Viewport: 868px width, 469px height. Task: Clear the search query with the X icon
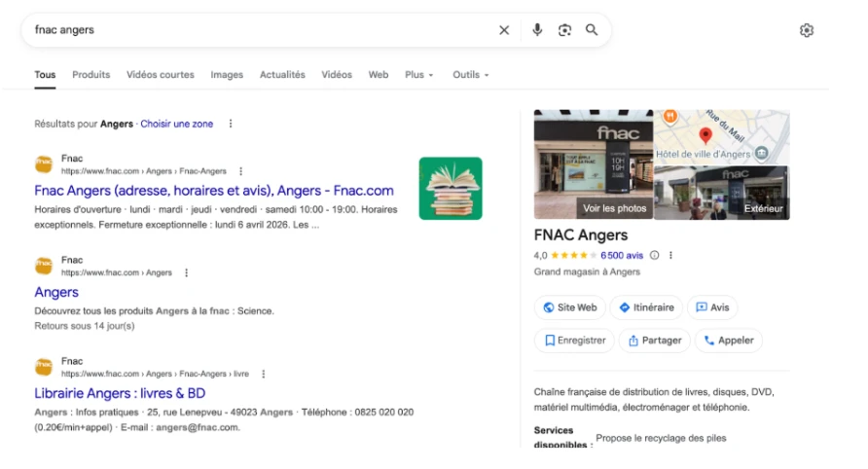pyautogui.click(x=504, y=30)
